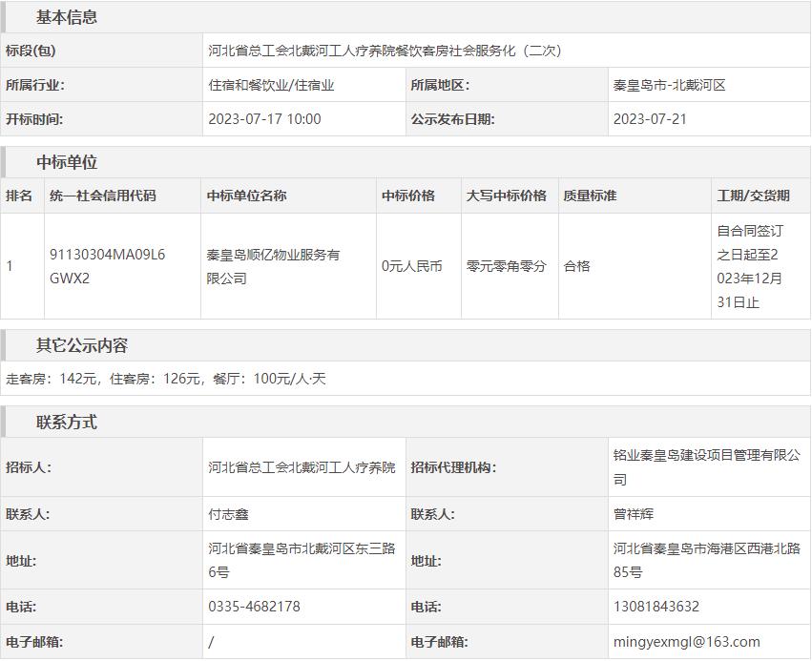Select tenderer phone 0335-4682178
Screen dimensions: 812x661
(x=254, y=606)
